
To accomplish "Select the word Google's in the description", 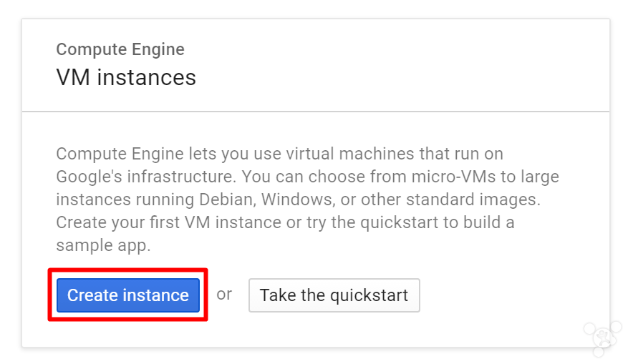I will tap(89, 177).
